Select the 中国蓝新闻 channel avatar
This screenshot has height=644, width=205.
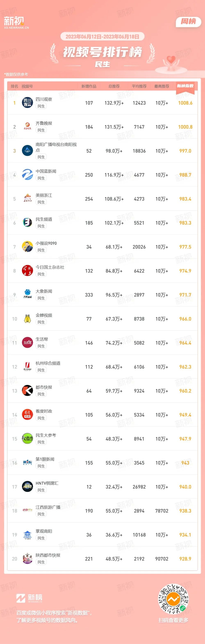tap(27, 175)
